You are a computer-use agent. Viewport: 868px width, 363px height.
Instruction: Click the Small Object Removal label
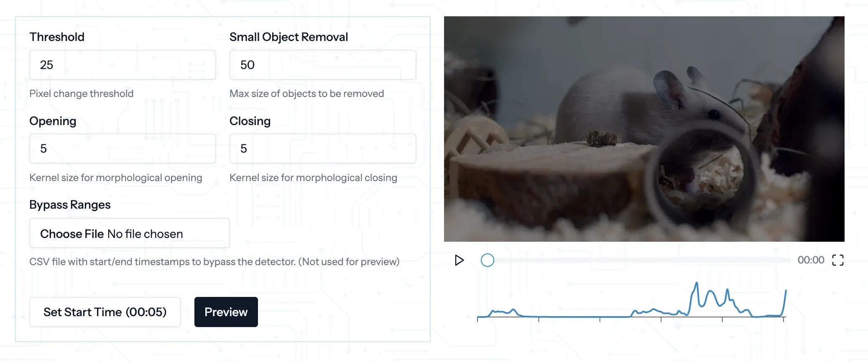point(288,37)
